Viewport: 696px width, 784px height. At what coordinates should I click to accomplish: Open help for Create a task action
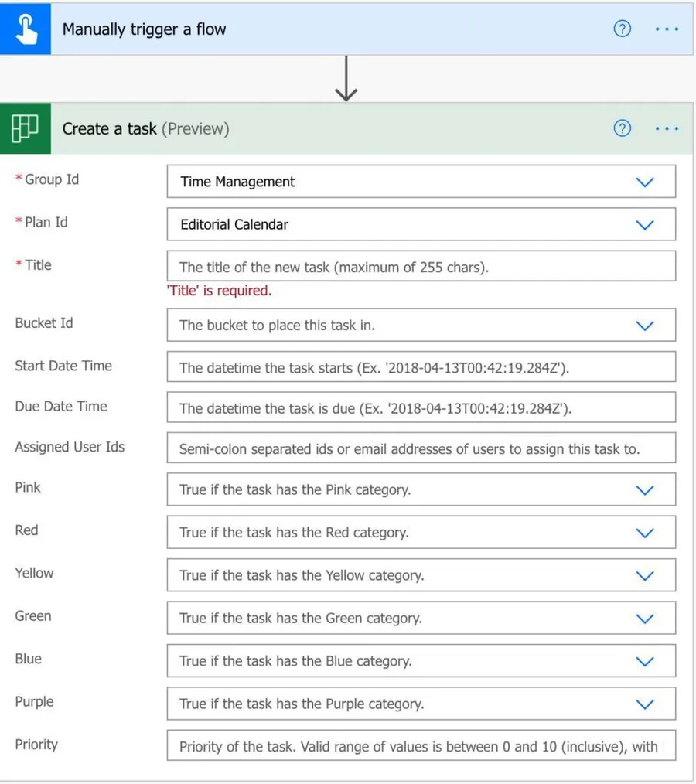point(622,128)
